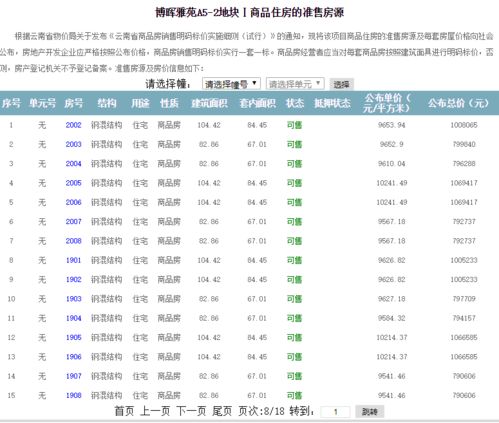Open room link 2003
499x423 pixels.
click(x=73, y=144)
